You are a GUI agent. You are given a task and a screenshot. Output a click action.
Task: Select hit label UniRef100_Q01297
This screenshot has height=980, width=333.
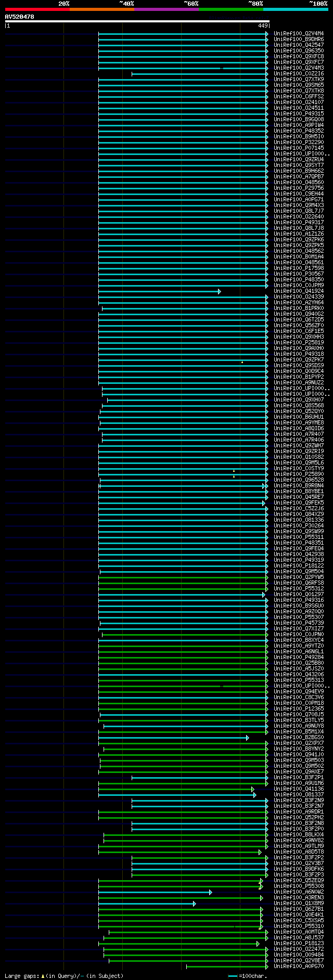click(299, 595)
